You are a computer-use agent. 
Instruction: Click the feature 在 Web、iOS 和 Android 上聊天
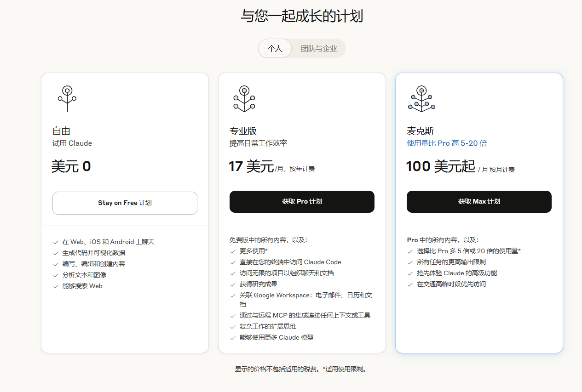(x=108, y=242)
